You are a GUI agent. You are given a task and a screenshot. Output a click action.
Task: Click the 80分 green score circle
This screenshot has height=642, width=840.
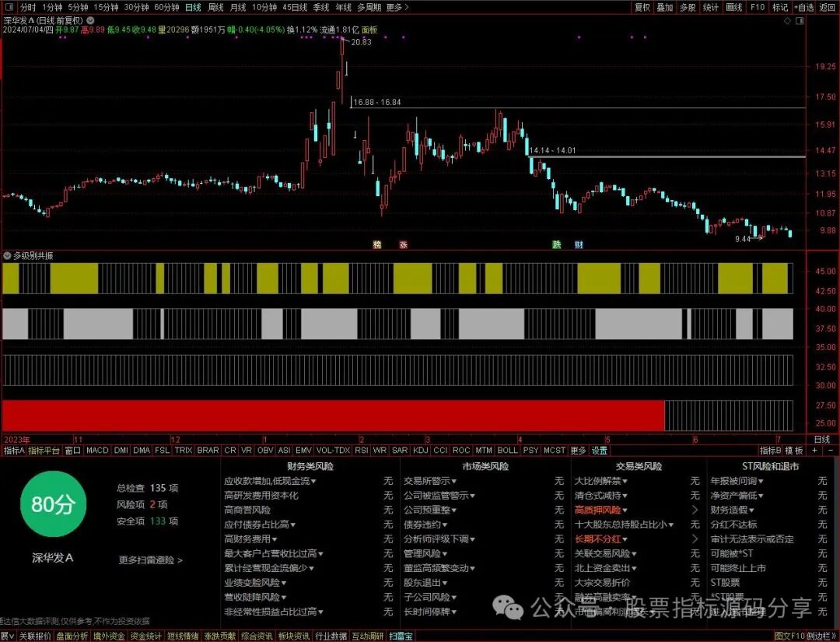click(x=53, y=503)
